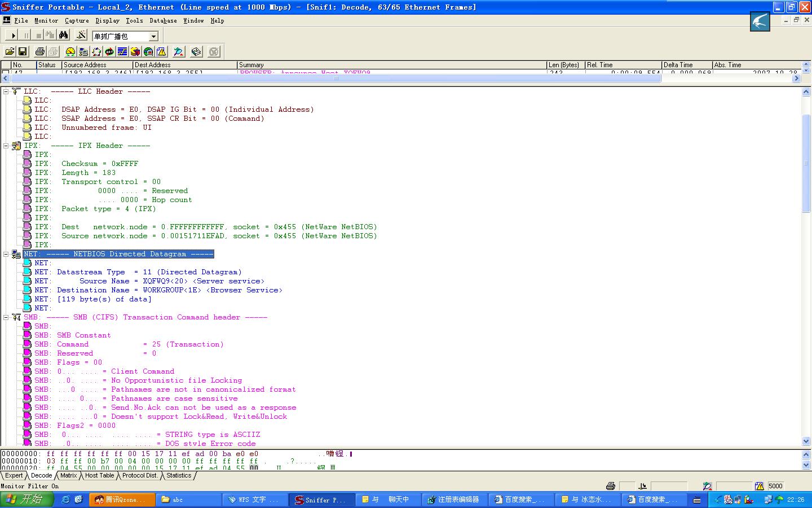Click the Save file toolbar icon
This screenshot has height=508, width=812.
pyautogui.click(x=23, y=52)
